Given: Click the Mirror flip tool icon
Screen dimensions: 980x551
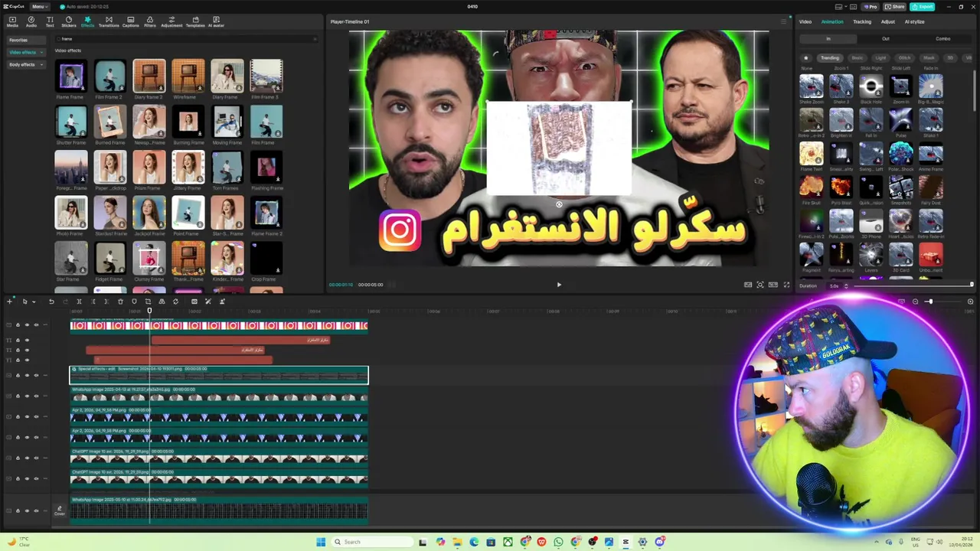Looking at the screenshot, I should tap(162, 302).
